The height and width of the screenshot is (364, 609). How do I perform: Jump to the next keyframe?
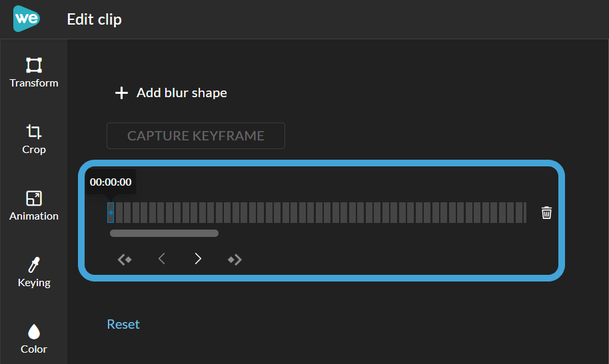coord(235,259)
